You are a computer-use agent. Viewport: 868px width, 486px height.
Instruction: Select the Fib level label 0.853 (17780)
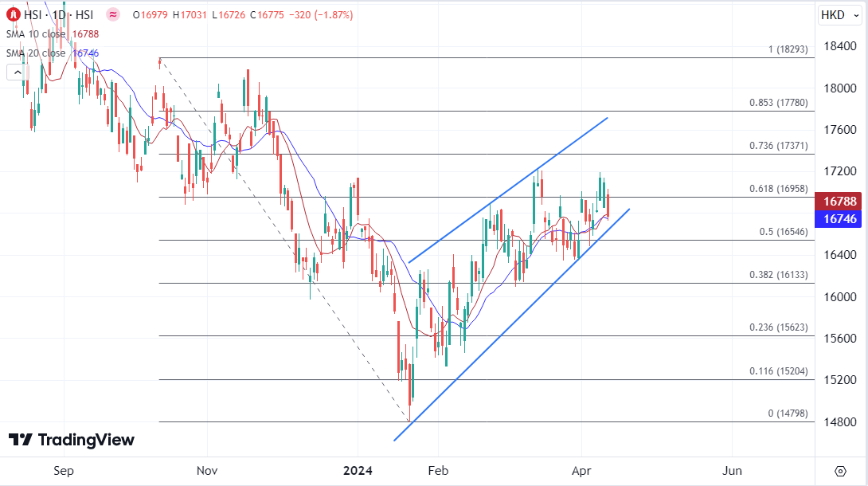[779, 103]
